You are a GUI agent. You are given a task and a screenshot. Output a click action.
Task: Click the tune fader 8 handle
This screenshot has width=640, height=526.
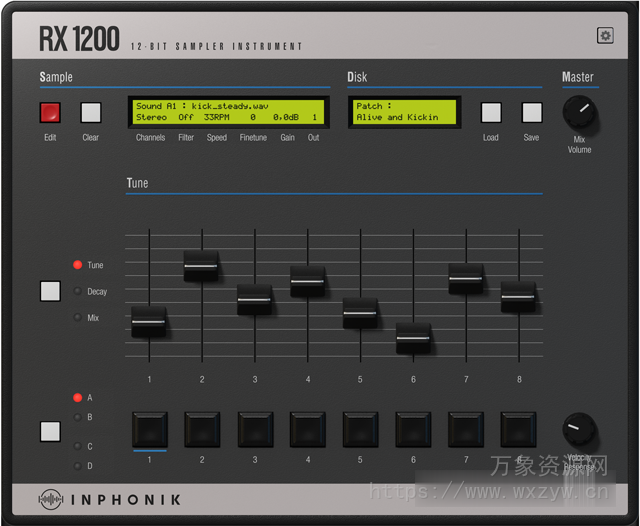tap(518, 297)
